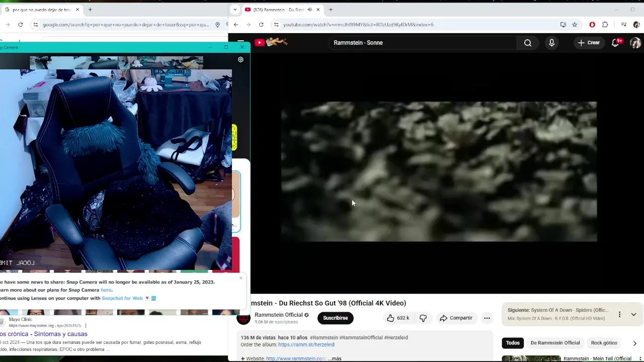This screenshot has width=644, height=362.
Task: Open site info icon in YouTube address bar
Action: pyautogui.click(x=276, y=25)
